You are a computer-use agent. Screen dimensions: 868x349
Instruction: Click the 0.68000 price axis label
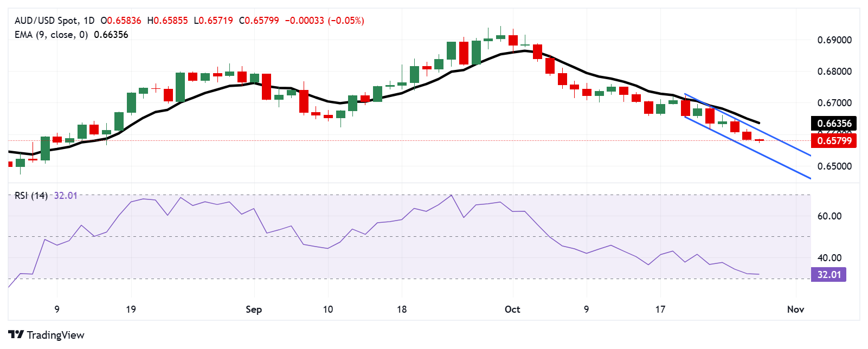coord(834,72)
